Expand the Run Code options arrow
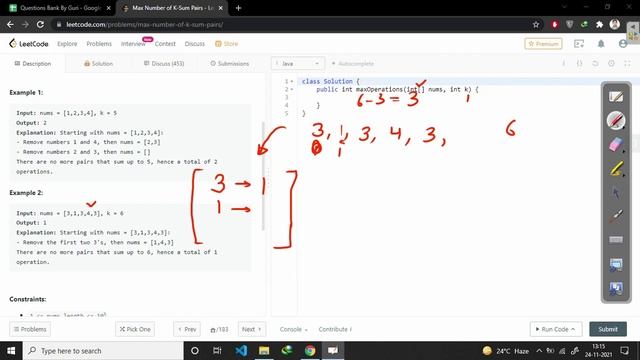This screenshot has height=360, width=640. point(573,329)
